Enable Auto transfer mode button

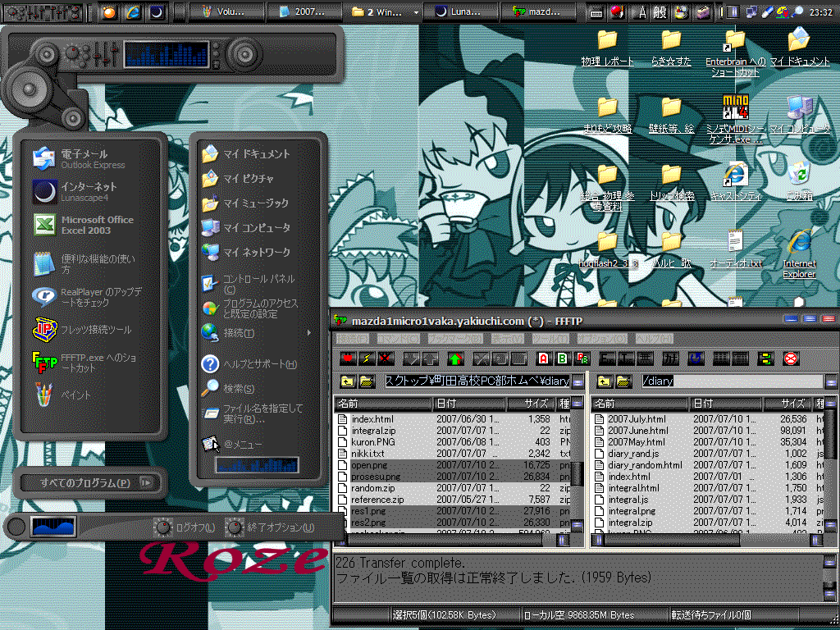coord(582,358)
